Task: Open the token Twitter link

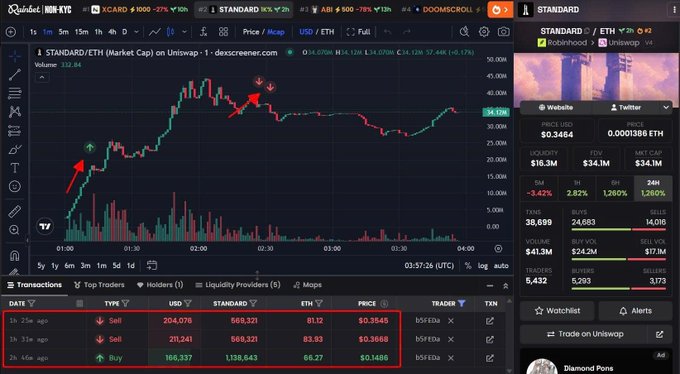Action: pos(625,107)
